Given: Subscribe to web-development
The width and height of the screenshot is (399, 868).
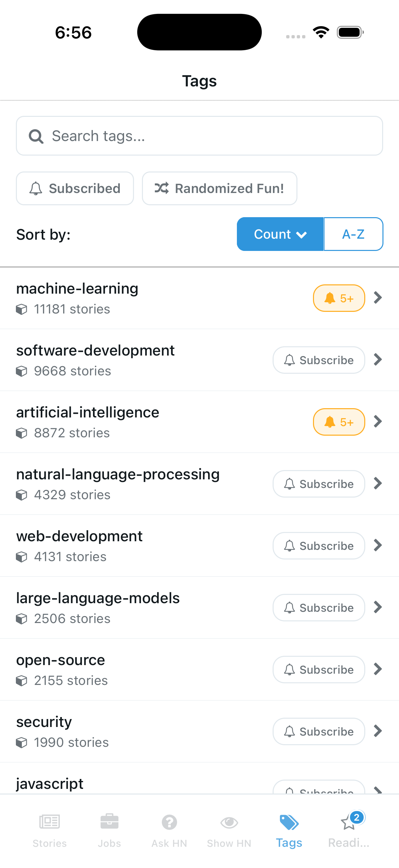Looking at the screenshot, I should 318,546.
